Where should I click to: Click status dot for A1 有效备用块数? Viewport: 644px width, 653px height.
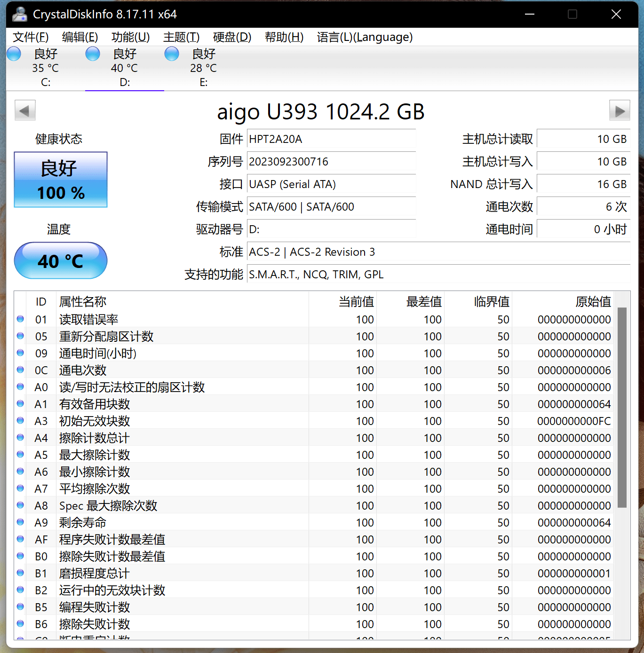(20, 403)
